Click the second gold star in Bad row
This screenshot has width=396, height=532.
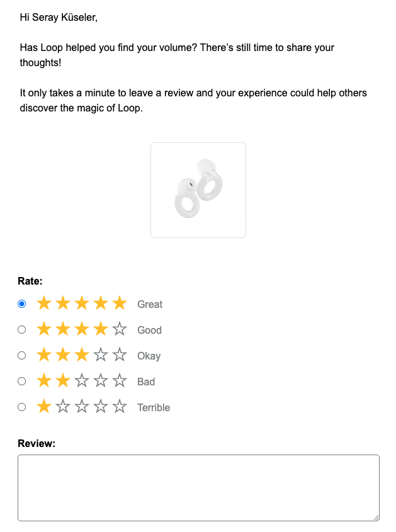coord(63,381)
